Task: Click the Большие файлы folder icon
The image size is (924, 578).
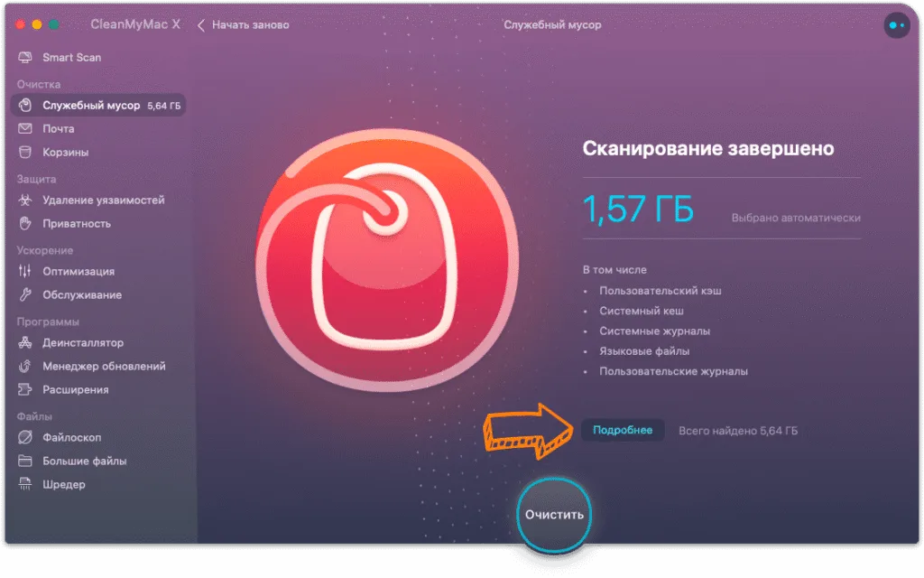Action: click(x=24, y=461)
